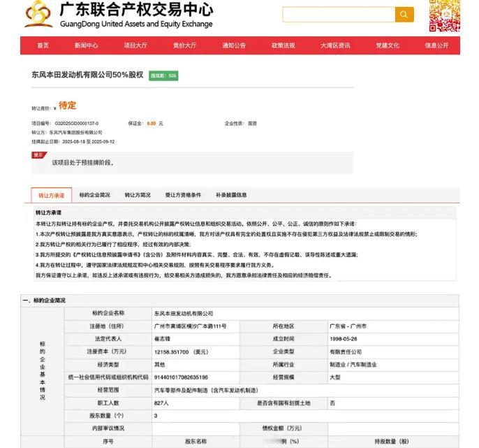
Task: Select the 转让方承诺 tab
Action: pos(52,195)
